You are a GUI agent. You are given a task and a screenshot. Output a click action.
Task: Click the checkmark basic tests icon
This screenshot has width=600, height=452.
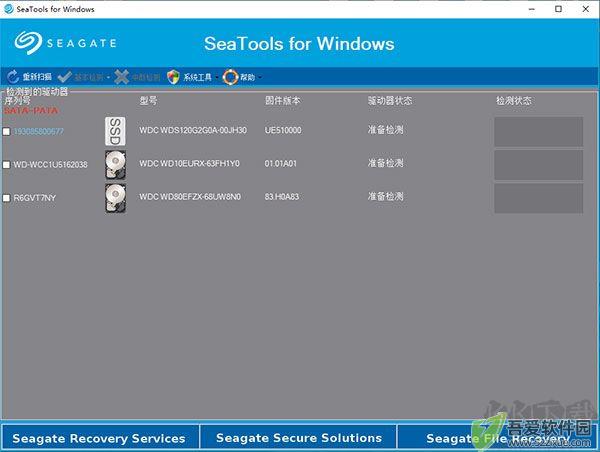point(65,77)
